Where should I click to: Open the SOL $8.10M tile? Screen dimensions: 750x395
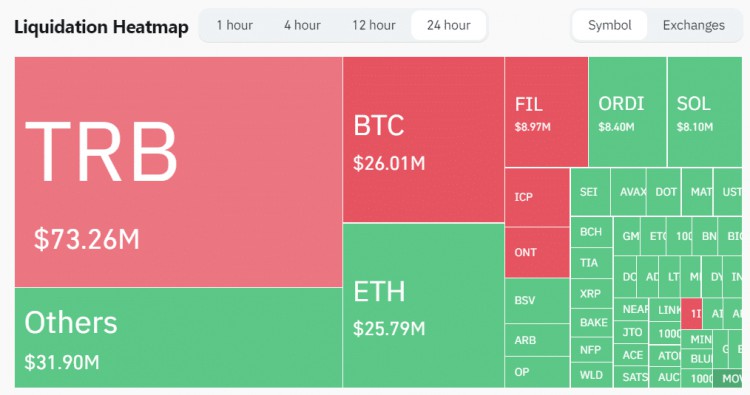pos(705,112)
